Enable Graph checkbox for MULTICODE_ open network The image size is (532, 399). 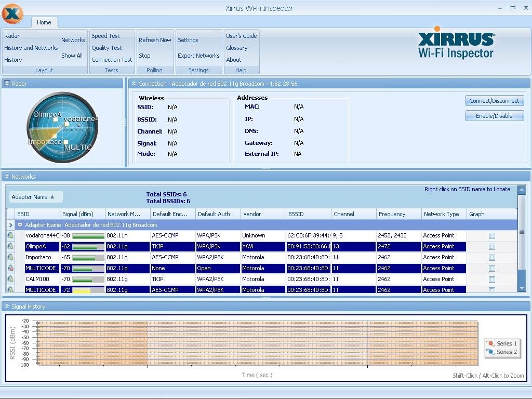tap(492, 268)
